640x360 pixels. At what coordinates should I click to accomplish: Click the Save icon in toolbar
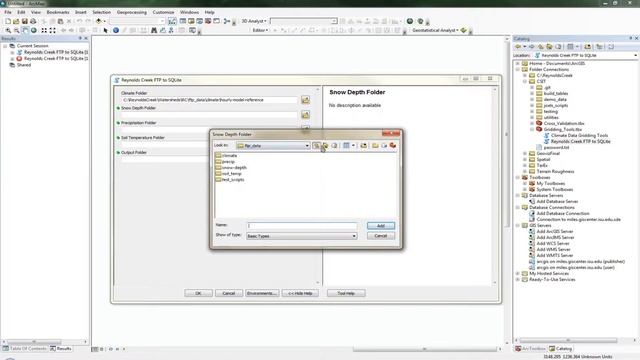tap(25, 21)
